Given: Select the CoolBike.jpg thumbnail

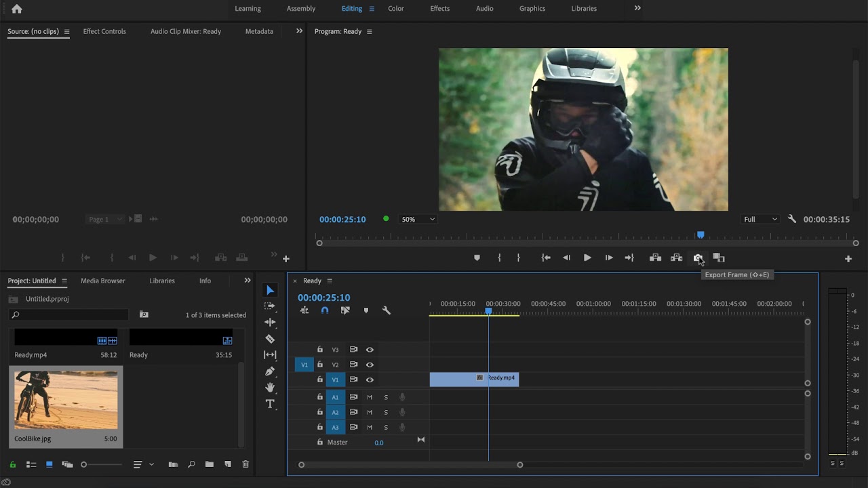Looking at the screenshot, I should coord(66,400).
